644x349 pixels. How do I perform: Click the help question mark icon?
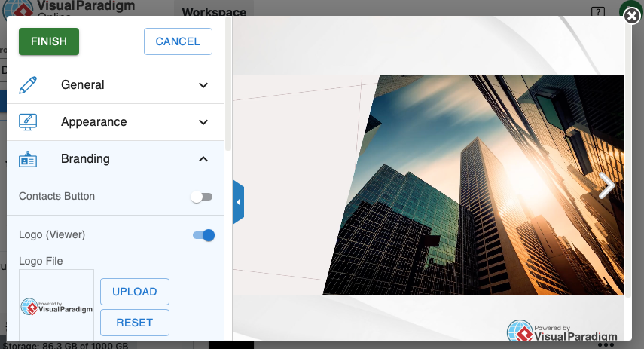597,12
